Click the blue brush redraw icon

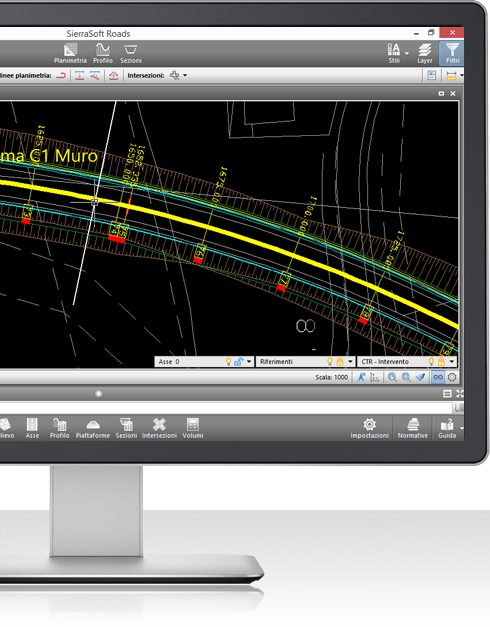click(x=420, y=377)
